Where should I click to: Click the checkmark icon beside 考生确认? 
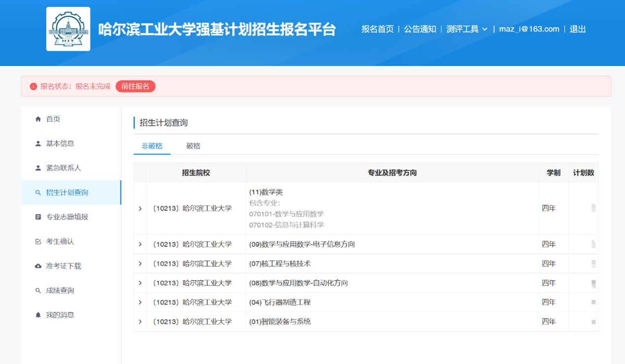pyautogui.click(x=38, y=241)
